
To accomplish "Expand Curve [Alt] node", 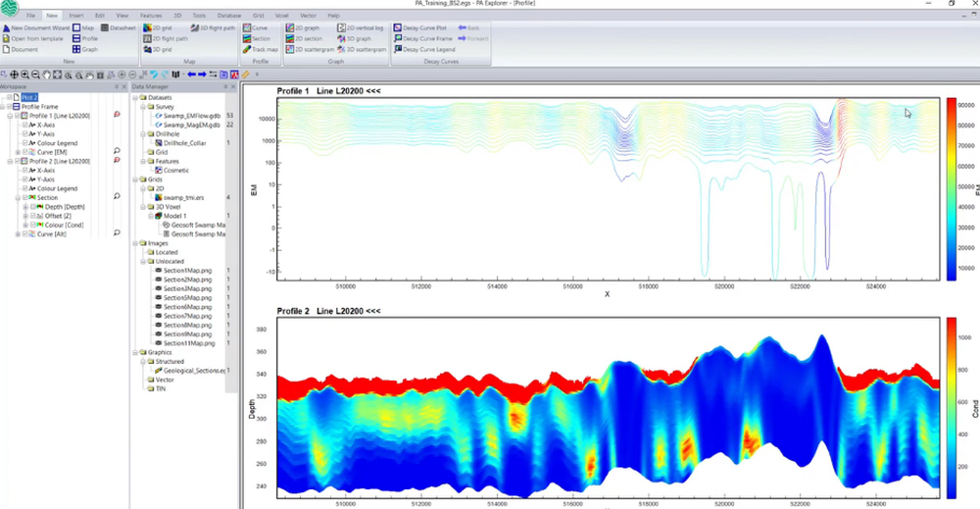I will pyautogui.click(x=18, y=233).
